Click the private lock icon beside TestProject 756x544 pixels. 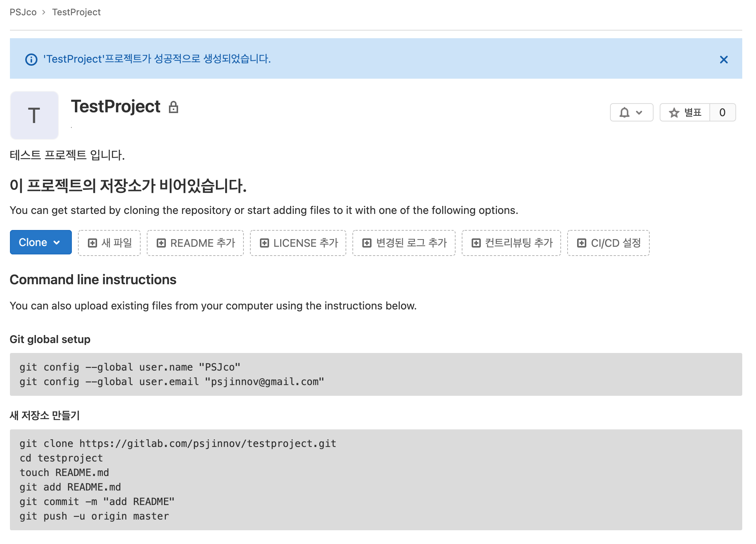click(x=174, y=107)
